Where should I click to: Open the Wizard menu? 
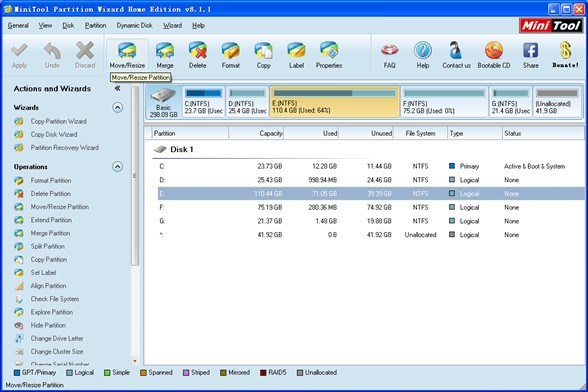[172, 26]
